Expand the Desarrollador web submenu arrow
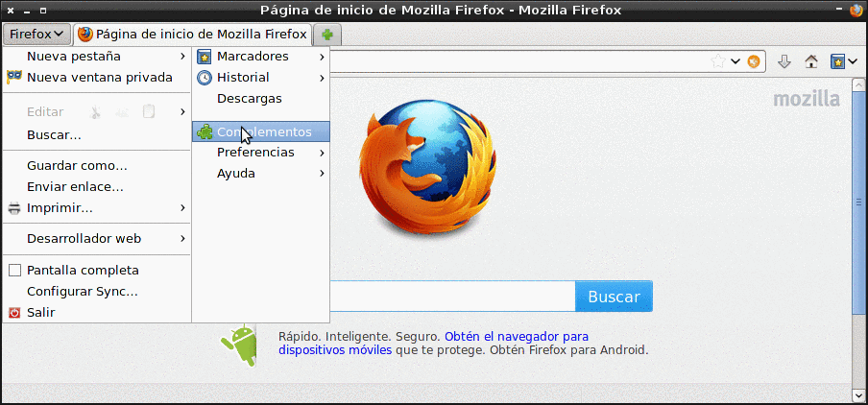Viewport: 868px width, 405px height. (182, 238)
